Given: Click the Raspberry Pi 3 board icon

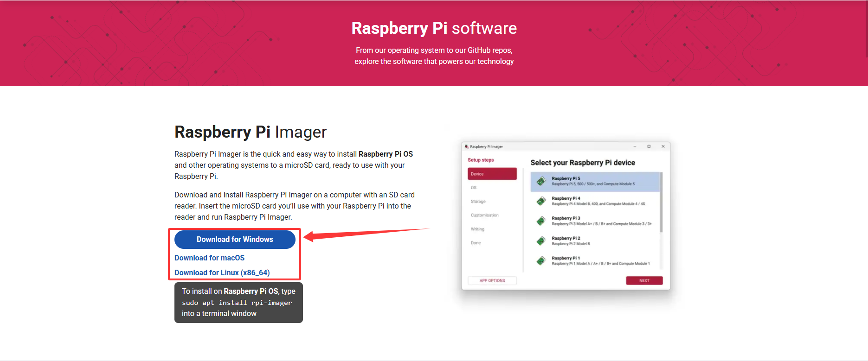Looking at the screenshot, I should pyautogui.click(x=541, y=221).
